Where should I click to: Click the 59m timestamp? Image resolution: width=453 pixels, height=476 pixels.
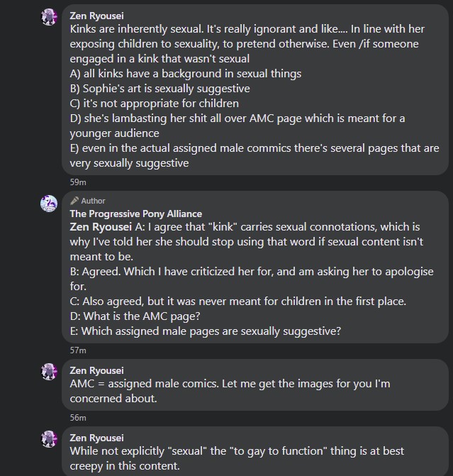click(x=78, y=182)
